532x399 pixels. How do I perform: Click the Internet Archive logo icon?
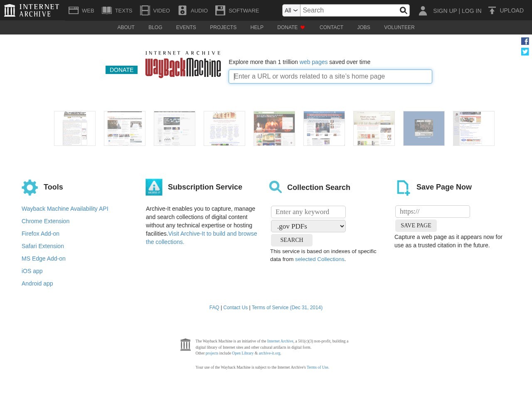coord(10,10)
